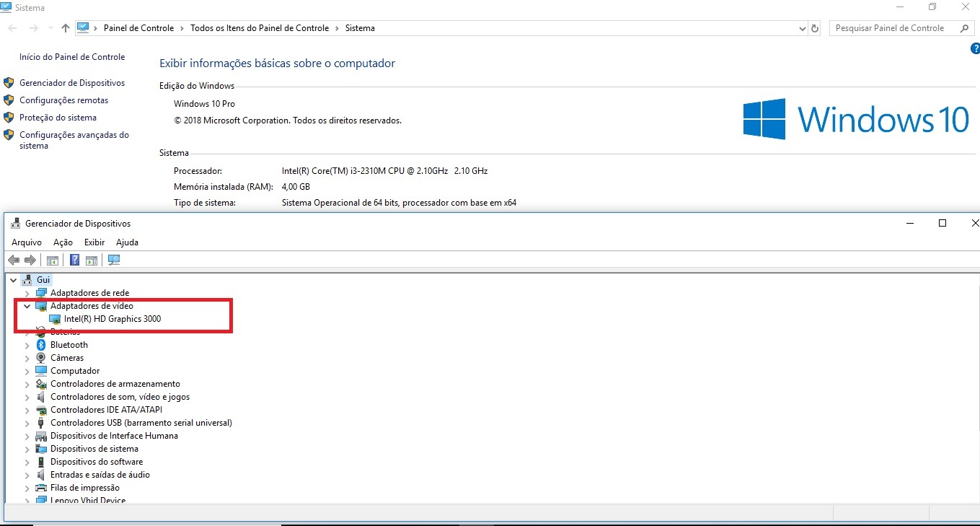Click the Adaptadores de rede network icon

tap(41, 293)
